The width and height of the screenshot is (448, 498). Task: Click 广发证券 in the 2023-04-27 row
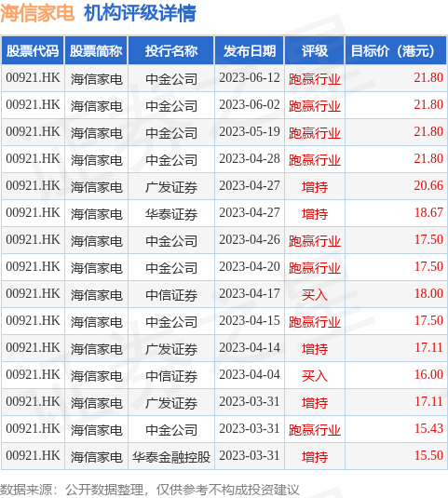click(171, 187)
